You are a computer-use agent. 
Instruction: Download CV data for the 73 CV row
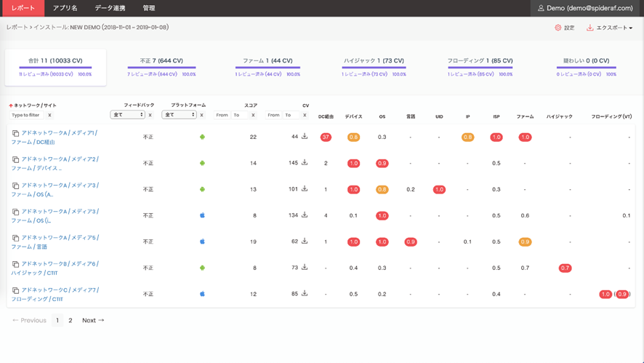pos(305,267)
